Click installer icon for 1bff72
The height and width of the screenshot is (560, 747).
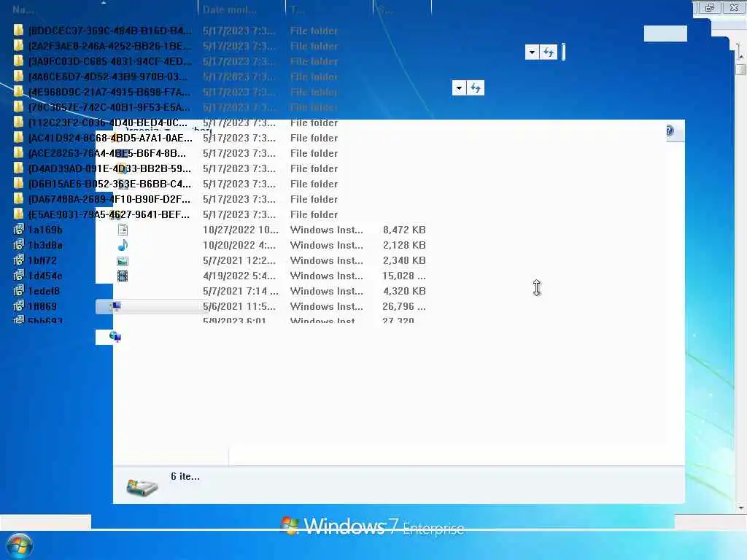18,260
